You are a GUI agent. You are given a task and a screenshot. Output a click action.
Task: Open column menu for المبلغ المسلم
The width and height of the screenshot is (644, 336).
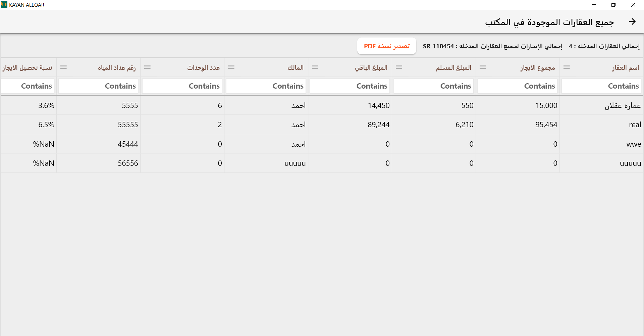tap(399, 67)
